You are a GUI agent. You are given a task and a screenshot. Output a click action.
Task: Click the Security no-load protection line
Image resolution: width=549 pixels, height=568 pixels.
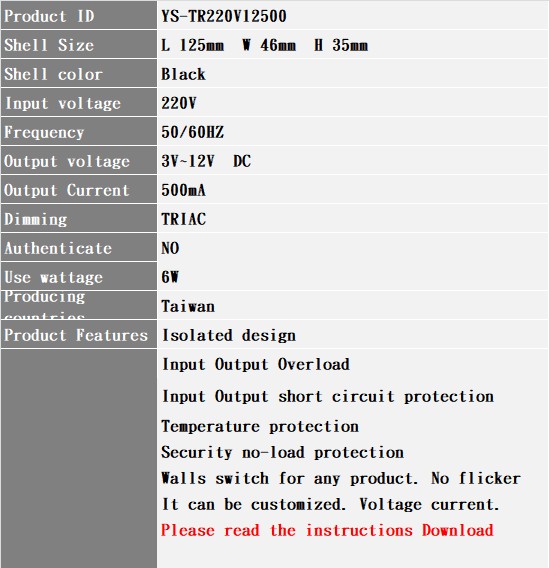pos(282,452)
